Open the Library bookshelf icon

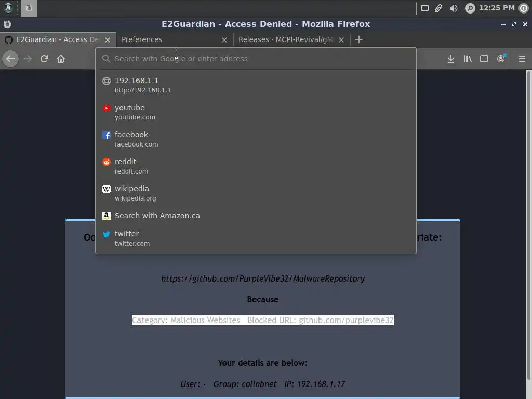[468, 59]
